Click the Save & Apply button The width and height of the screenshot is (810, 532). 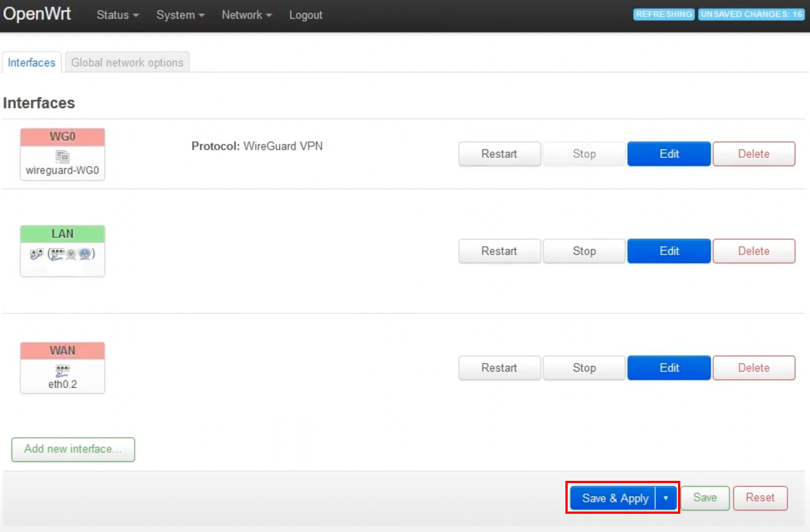[615, 498]
